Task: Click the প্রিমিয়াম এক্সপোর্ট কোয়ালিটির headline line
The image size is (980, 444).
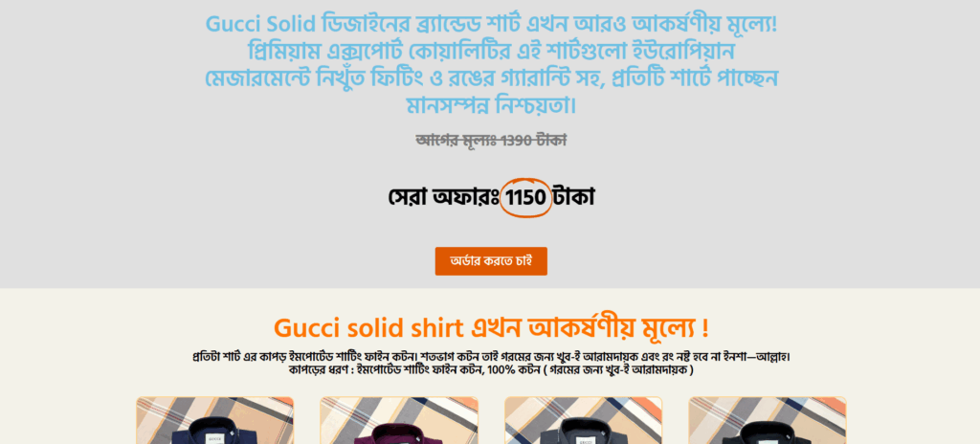Action: pyautogui.click(x=491, y=52)
